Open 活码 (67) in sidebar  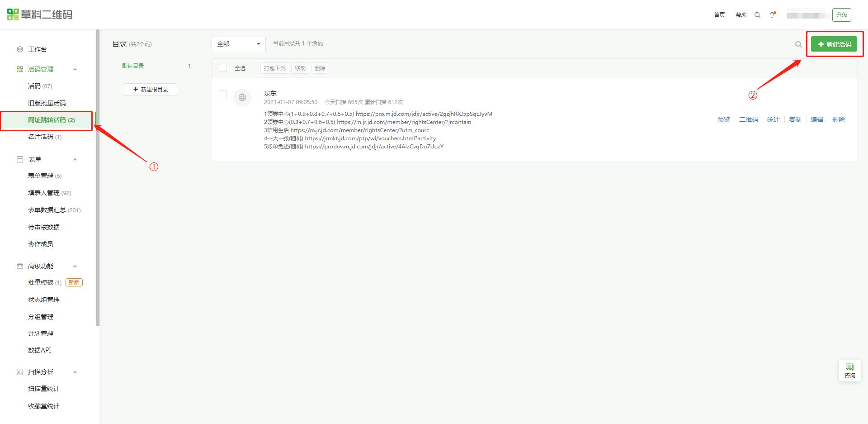pyautogui.click(x=40, y=86)
